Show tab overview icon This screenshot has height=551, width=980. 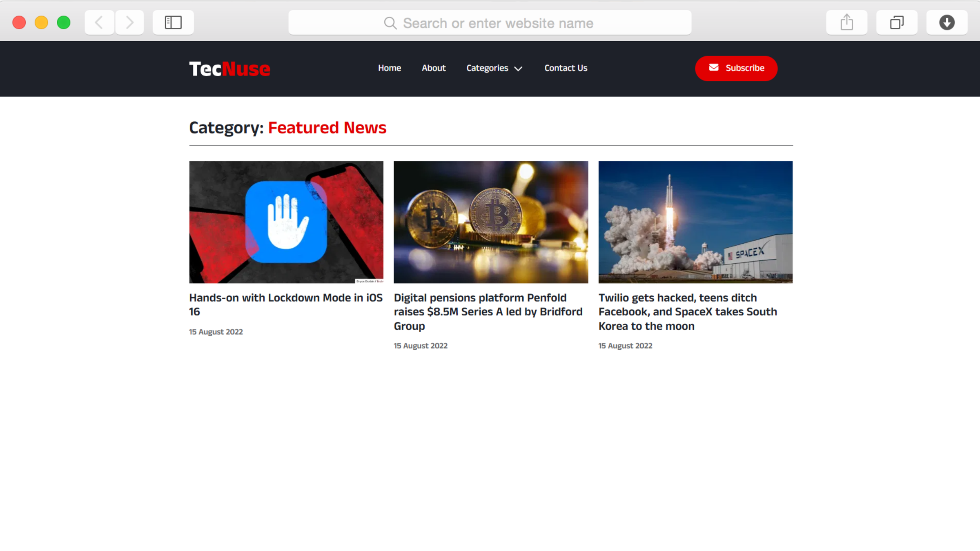[x=896, y=22]
